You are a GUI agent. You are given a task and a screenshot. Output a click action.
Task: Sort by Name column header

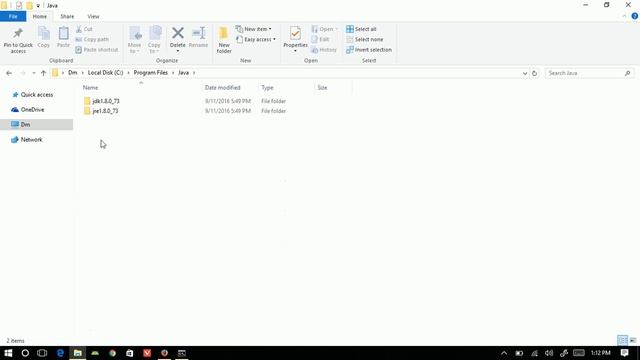tap(90, 87)
